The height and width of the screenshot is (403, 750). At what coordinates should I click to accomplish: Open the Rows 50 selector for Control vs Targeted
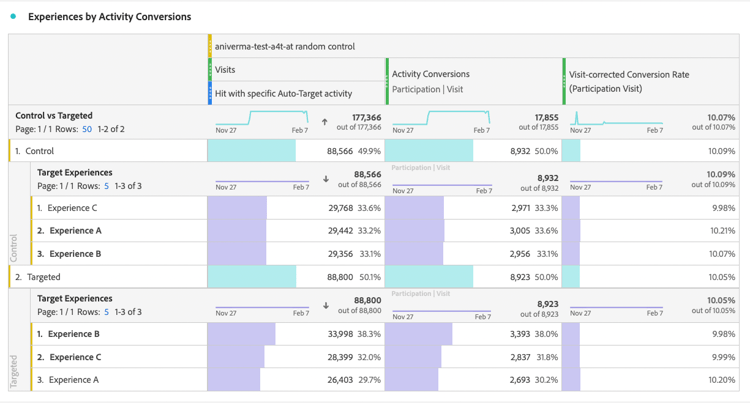[x=87, y=130]
